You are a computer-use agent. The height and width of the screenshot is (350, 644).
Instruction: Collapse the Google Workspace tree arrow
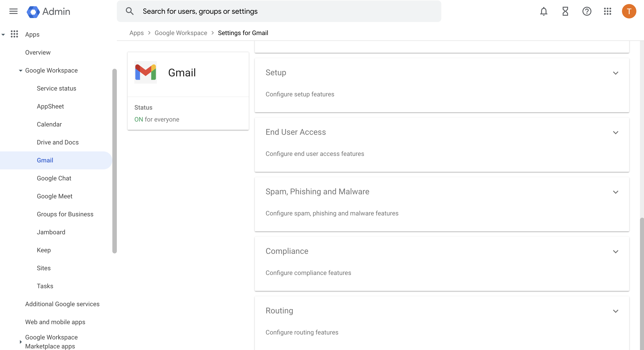coord(20,71)
